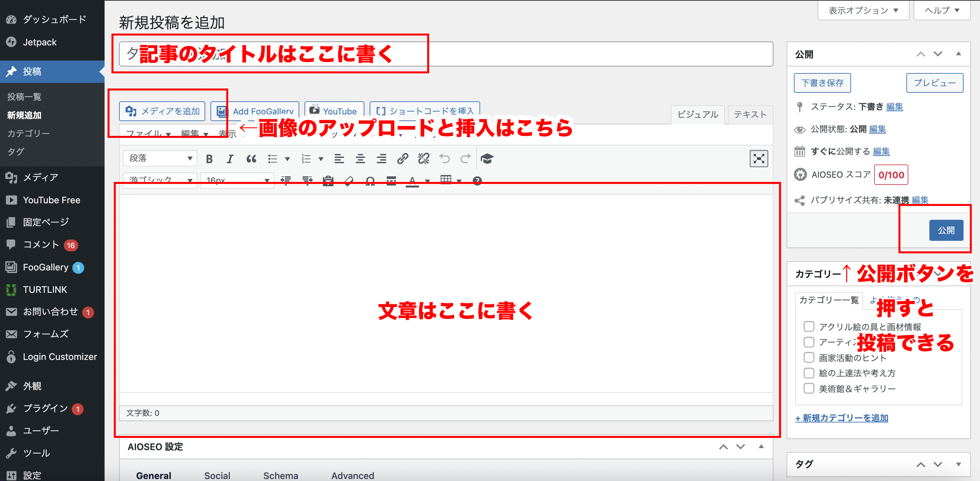Click the insert link icon

click(403, 159)
